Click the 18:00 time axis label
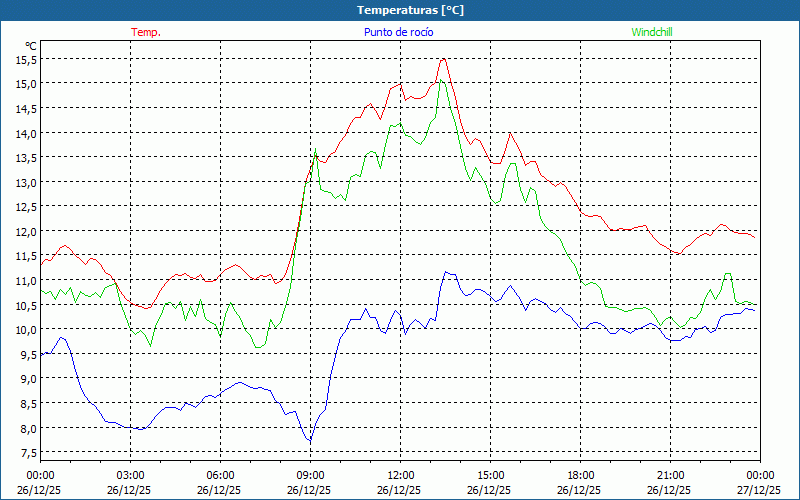 pos(581,475)
